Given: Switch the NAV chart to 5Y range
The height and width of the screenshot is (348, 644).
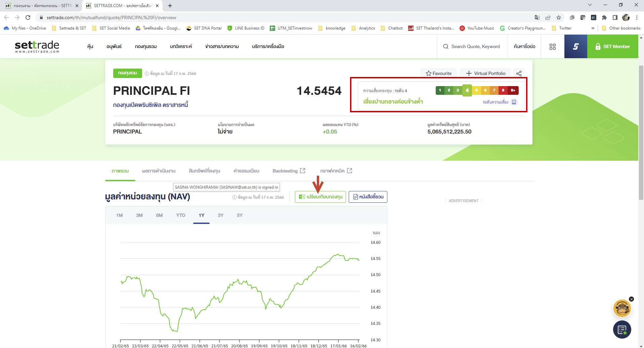Looking at the screenshot, I should point(240,215).
